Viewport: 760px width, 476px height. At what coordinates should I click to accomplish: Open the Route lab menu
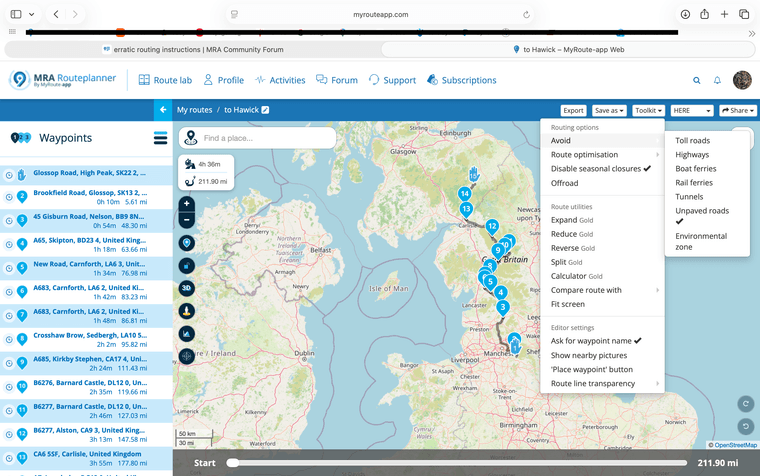[165, 80]
